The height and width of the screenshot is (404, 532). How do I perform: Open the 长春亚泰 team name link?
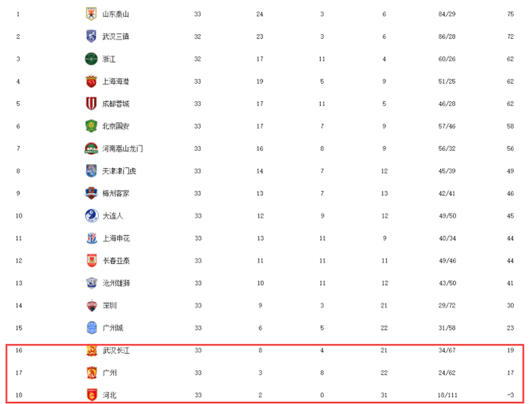[116, 261]
